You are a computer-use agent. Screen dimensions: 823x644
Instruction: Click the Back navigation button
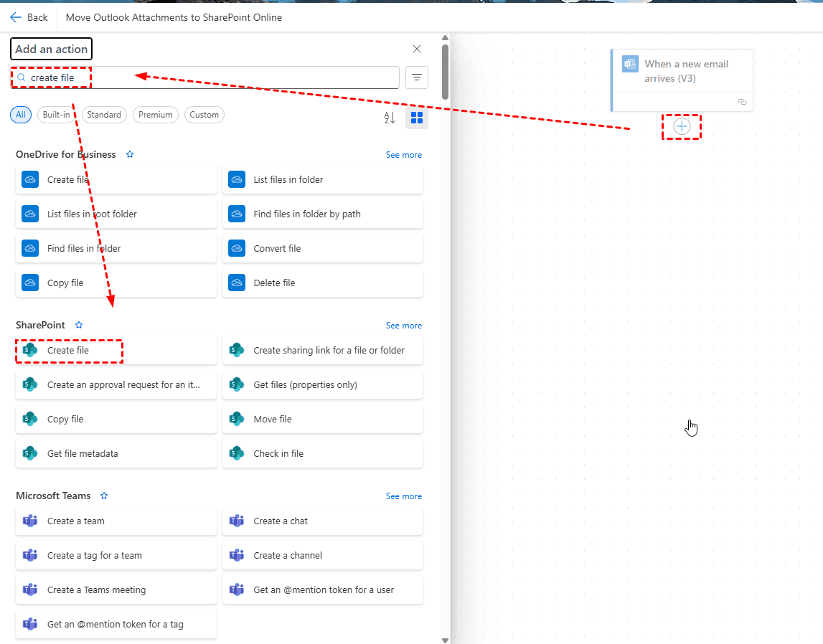[x=29, y=17]
